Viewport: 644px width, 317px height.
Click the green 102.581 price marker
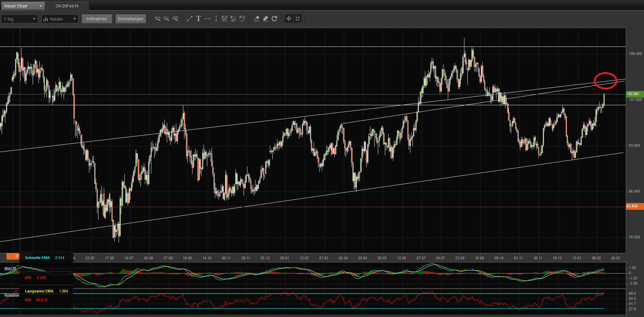click(633, 94)
